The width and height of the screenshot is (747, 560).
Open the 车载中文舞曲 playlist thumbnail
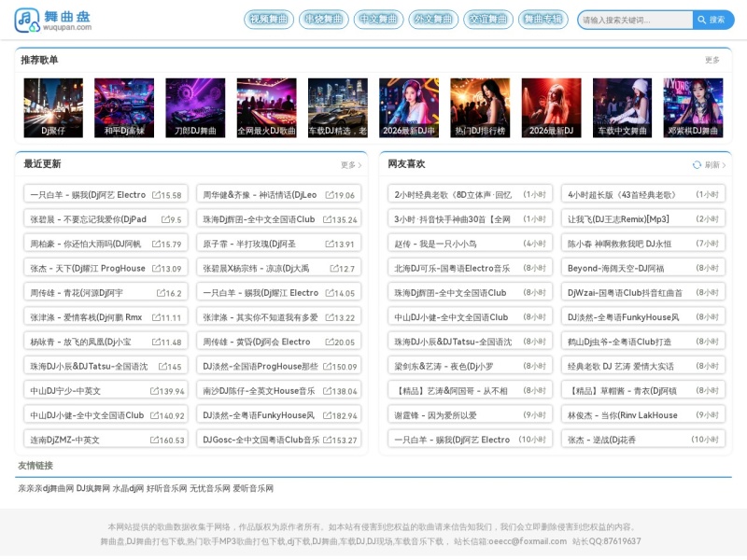[x=622, y=108]
